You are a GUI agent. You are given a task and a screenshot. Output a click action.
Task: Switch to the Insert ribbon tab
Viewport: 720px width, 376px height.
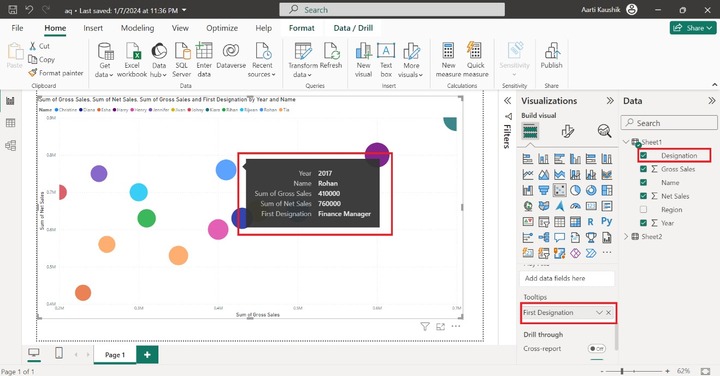[93, 28]
